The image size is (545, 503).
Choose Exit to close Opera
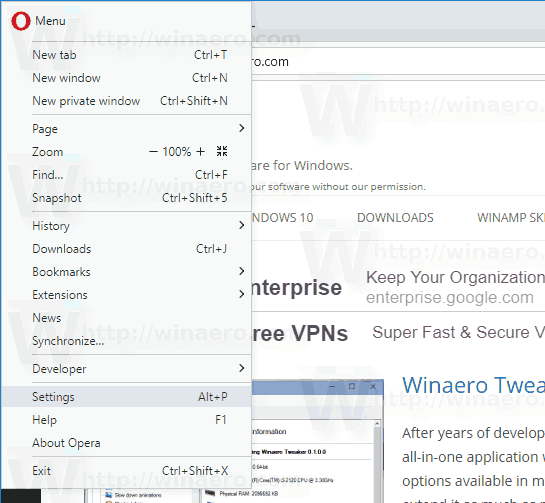coord(127,471)
